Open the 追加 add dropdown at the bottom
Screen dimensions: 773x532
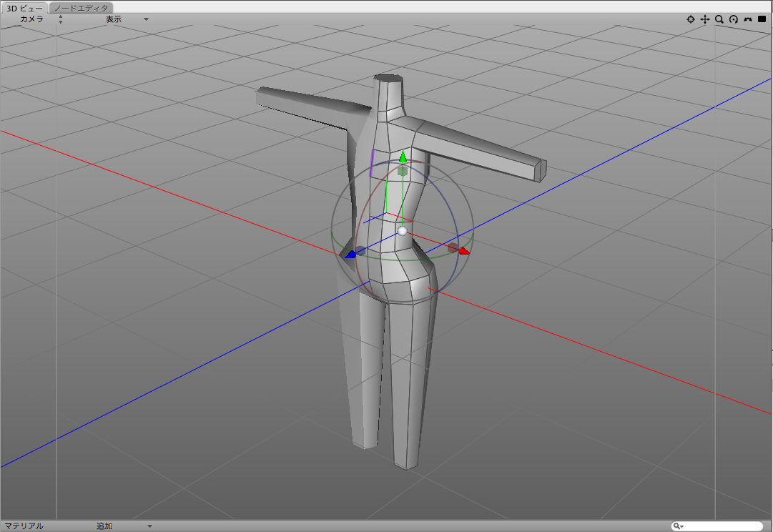click(x=104, y=526)
